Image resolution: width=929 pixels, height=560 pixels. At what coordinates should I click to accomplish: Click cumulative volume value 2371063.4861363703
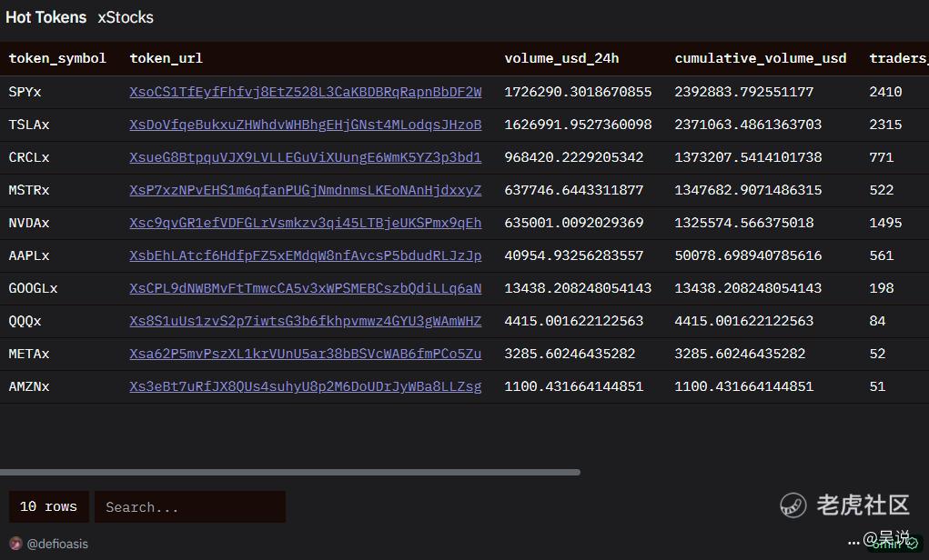pyautogui.click(x=748, y=125)
